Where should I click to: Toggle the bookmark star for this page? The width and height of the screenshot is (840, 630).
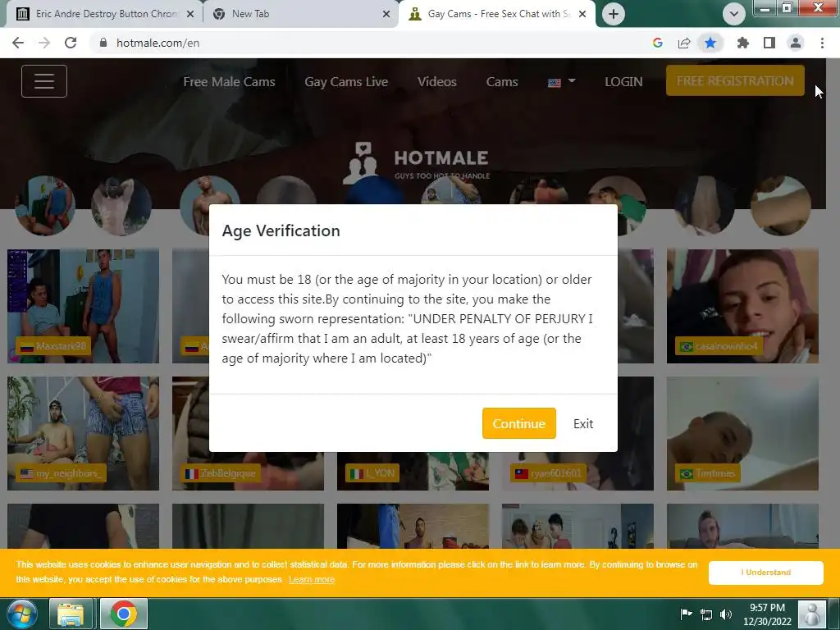[x=710, y=43]
